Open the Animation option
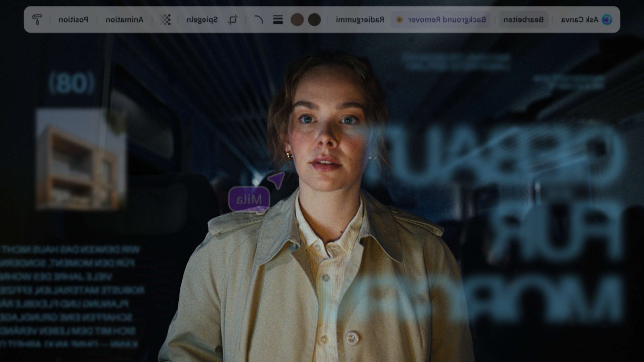This screenshot has width=644, height=362. point(125,19)
